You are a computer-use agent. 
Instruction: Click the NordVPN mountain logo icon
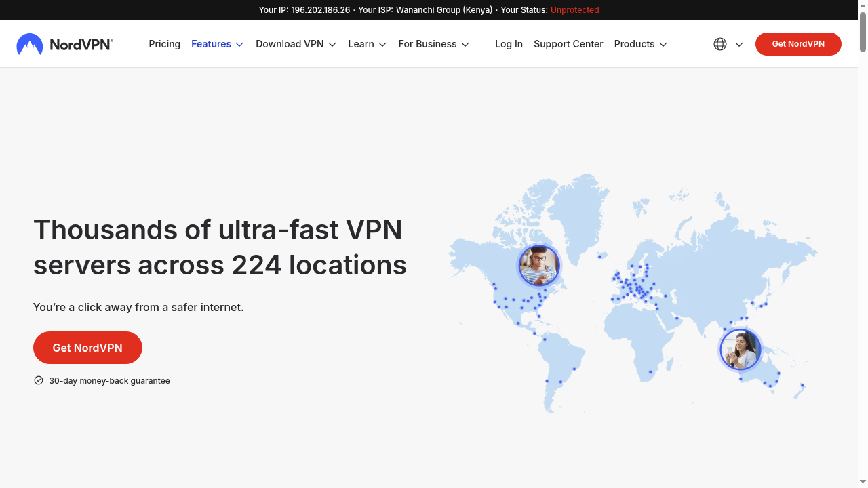pos(30,44)
